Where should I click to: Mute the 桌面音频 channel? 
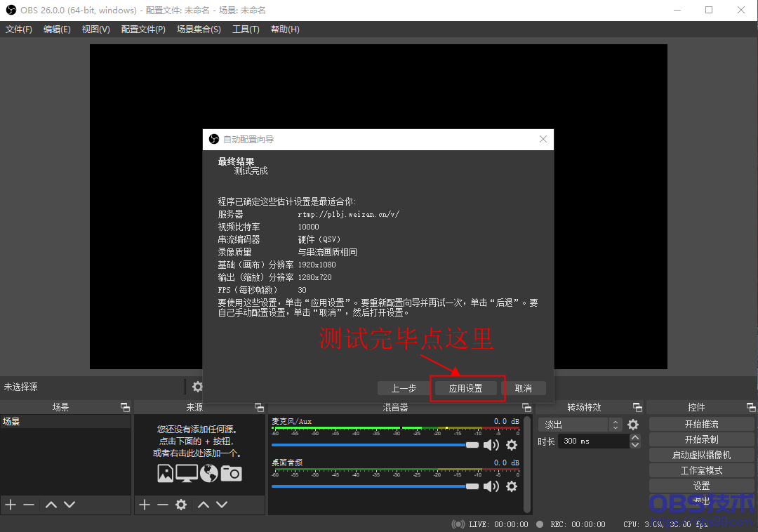491,486
